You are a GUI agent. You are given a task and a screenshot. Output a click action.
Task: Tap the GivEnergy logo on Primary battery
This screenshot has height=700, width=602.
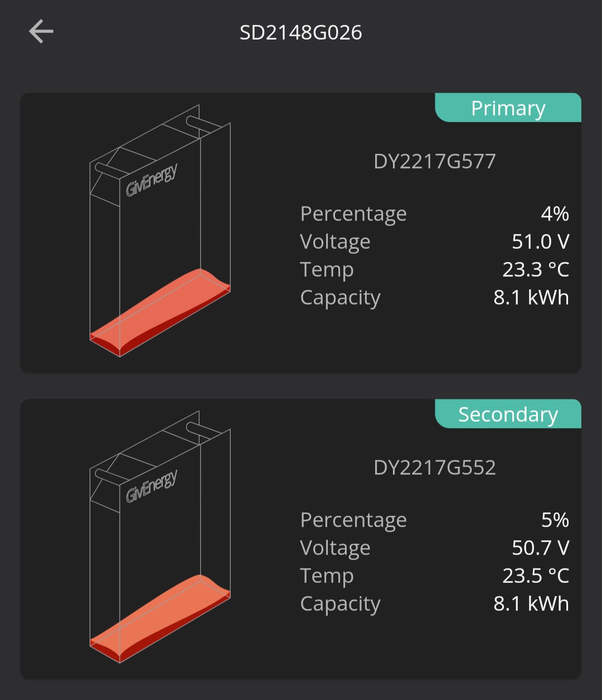pyautogui.click(x=152, y=180)
